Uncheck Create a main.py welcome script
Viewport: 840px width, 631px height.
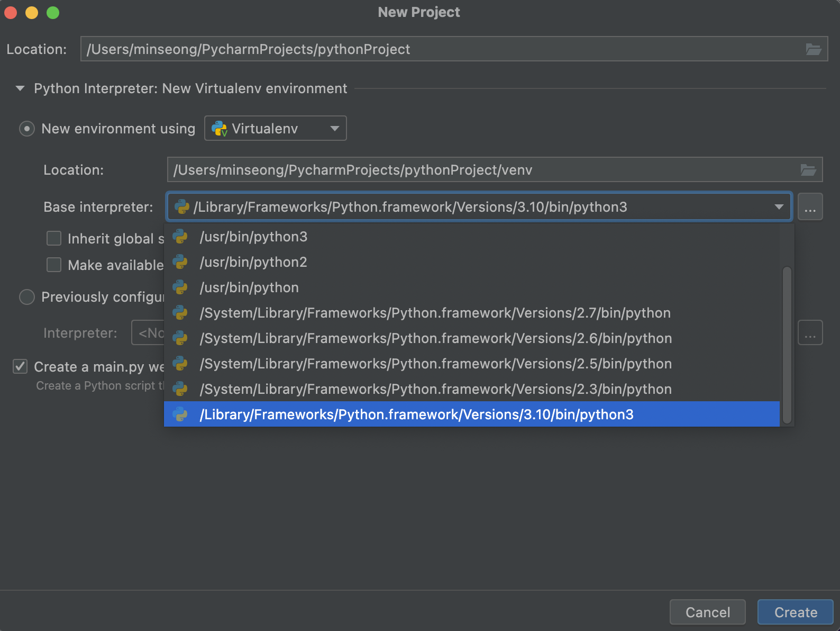coord(20,366)
